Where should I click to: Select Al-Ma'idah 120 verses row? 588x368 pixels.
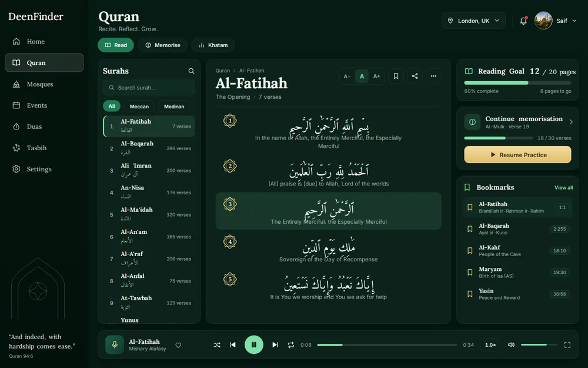point(149,214)
